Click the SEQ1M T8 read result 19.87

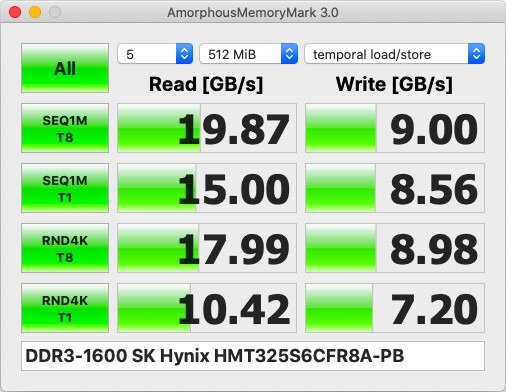[207, 128]
